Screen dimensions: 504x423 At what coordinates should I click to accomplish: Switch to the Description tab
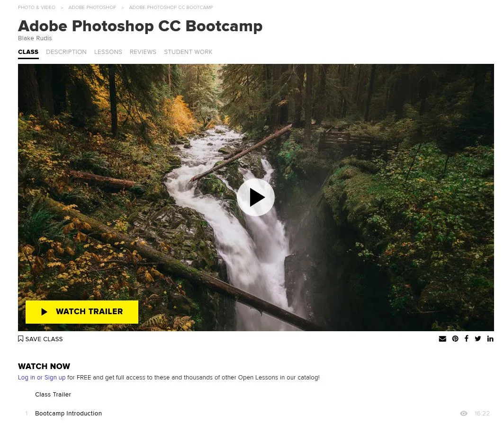66,52
